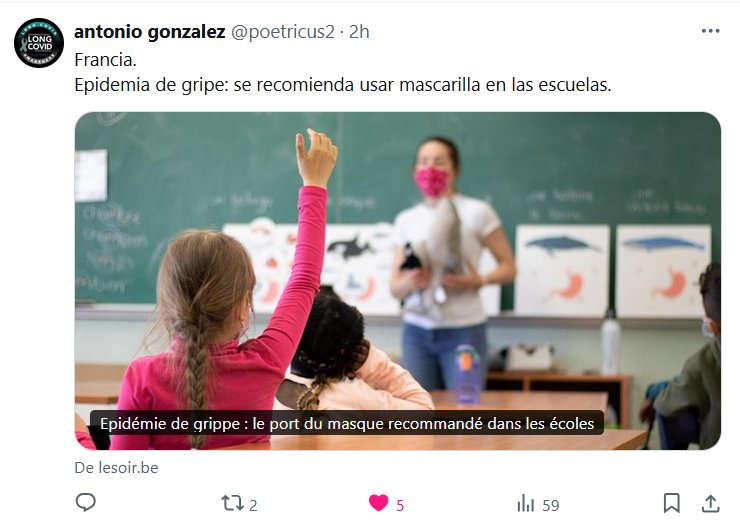Click the tweet text about Epidemia de gripe
Image resolution: width=740 pixels, height=530 pixels.
(343, 85)
